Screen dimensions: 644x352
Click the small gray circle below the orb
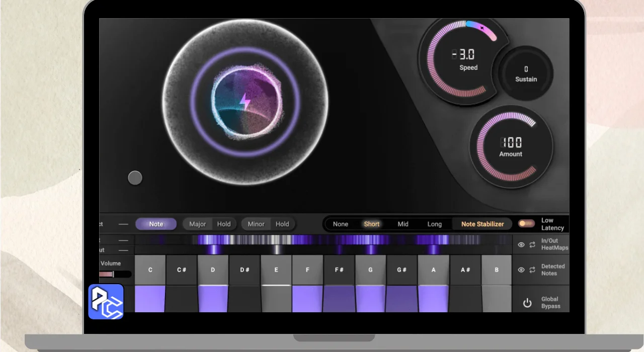point(135,178)
